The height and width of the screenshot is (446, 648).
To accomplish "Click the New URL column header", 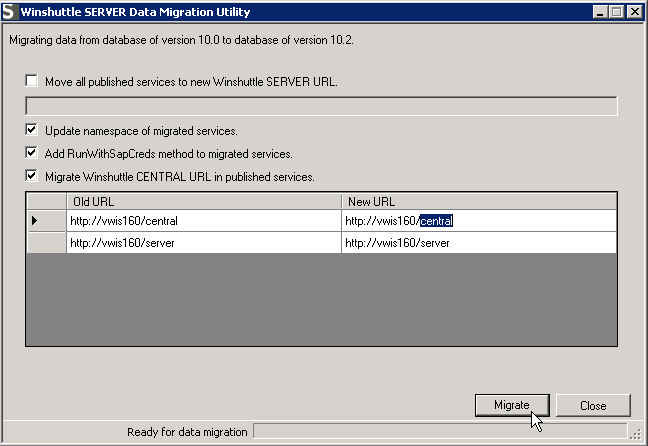I will (479, 201).
